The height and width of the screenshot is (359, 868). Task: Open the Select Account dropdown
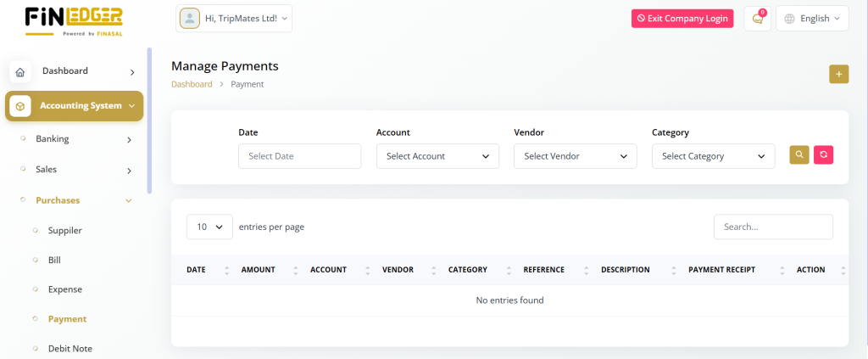coord(437,156)
